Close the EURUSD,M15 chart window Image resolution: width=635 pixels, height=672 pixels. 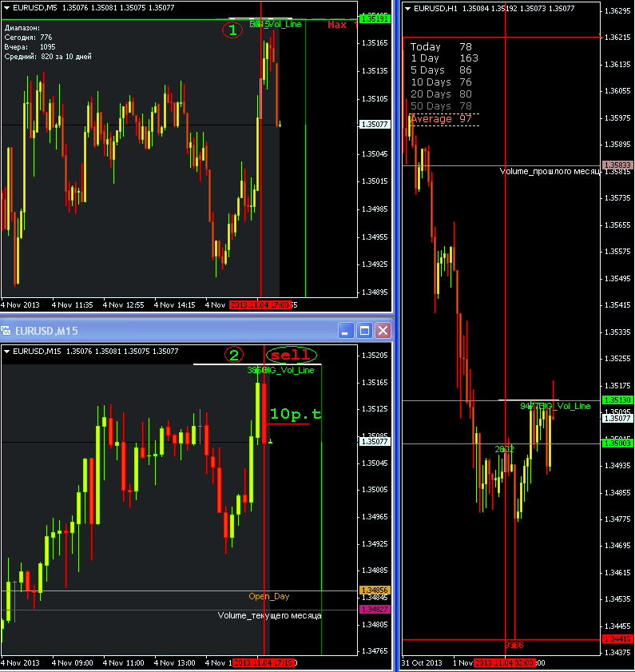click(383, 331)
